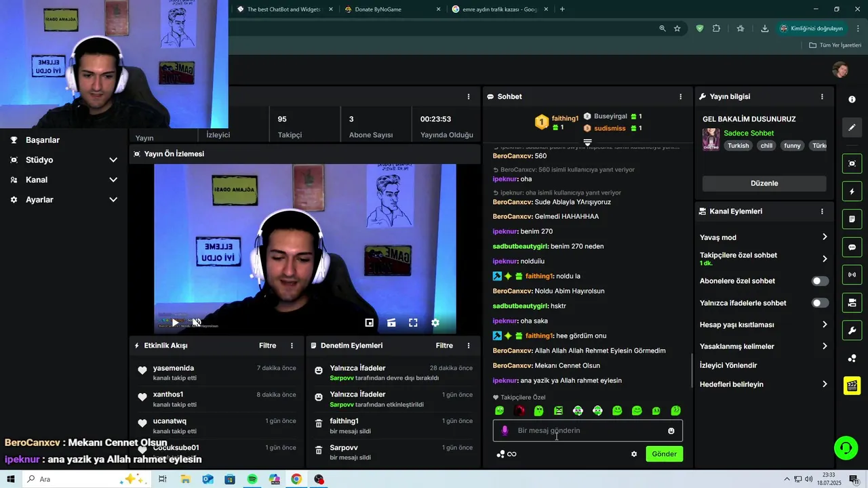
Task: Click the Windows Start button
Action: tap(11, 479)
